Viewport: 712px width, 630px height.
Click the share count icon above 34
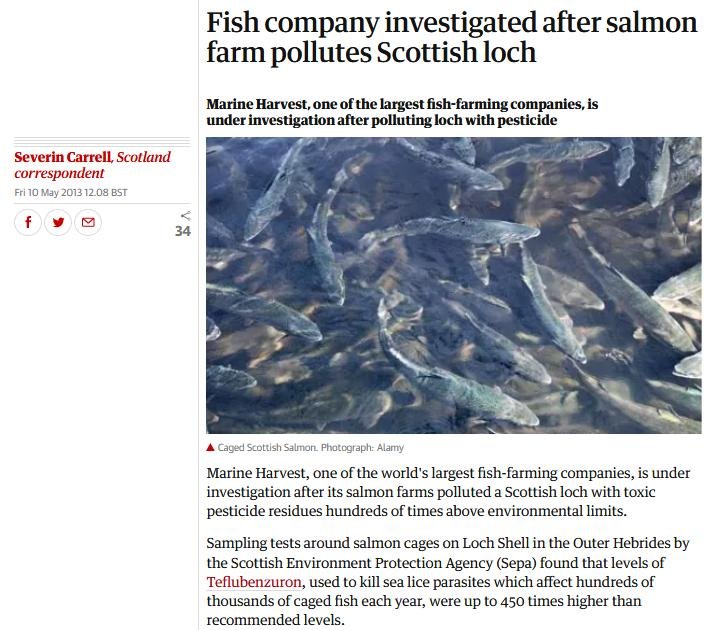[x=184, y=215]
